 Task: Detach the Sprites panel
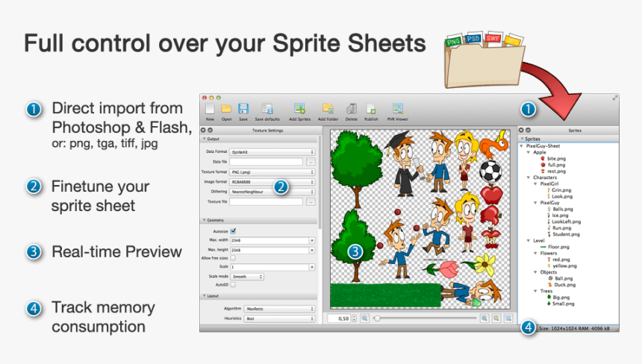pyautogui.click(x=529, y=130)
